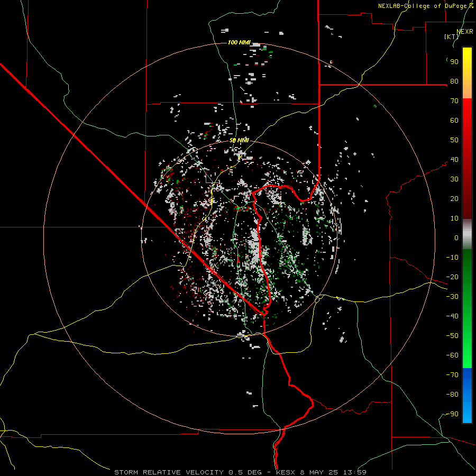Image resolution: width=476 pixels, height=476 pixels.
Task: Click the -10 value on velocity scale
Action: pos(452,258)
